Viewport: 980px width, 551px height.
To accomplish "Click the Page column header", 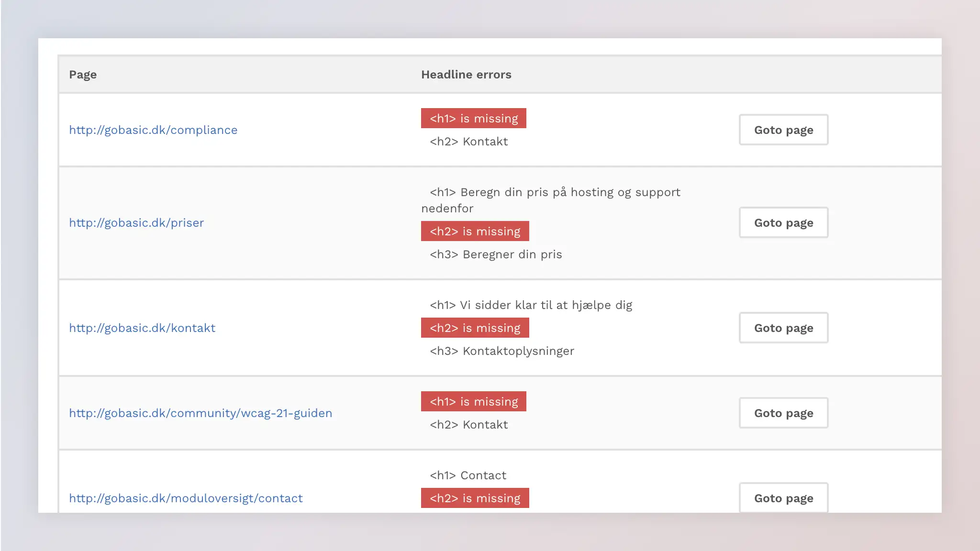I will click(83, 74).
